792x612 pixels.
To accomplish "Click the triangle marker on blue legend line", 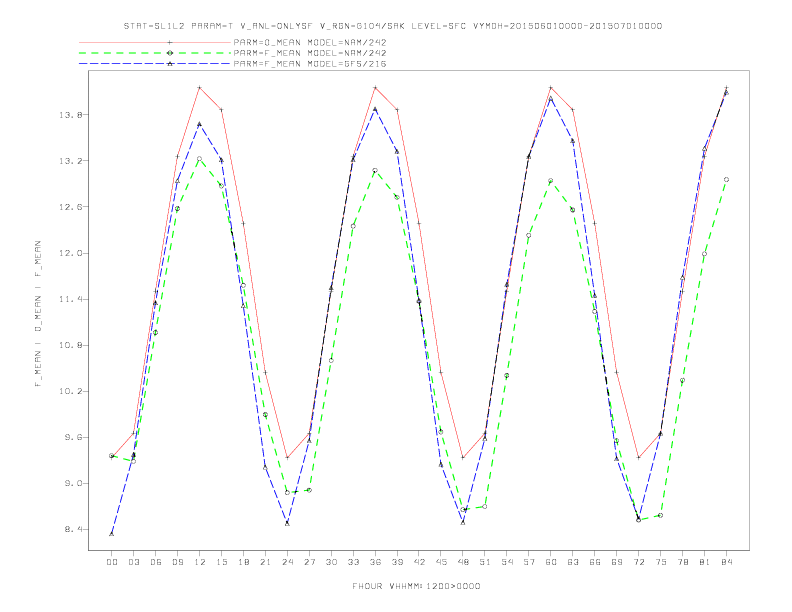I will click(170, 64).
